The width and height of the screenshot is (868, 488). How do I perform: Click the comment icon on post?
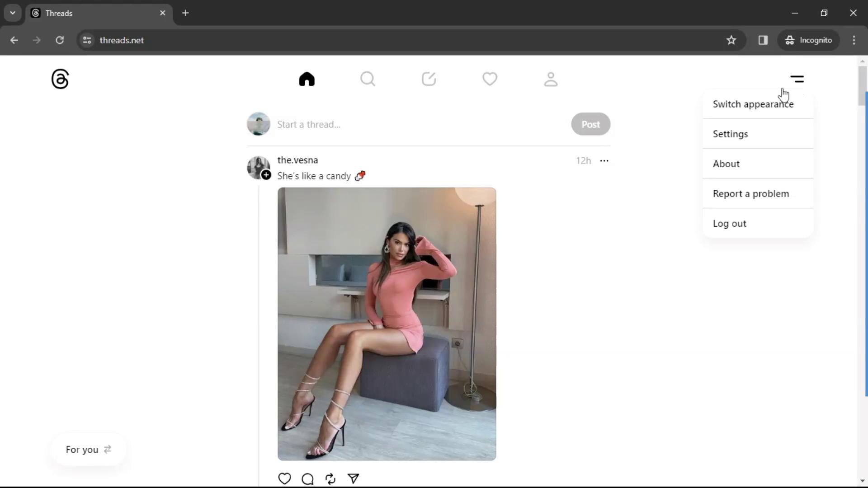pos(307,478)
